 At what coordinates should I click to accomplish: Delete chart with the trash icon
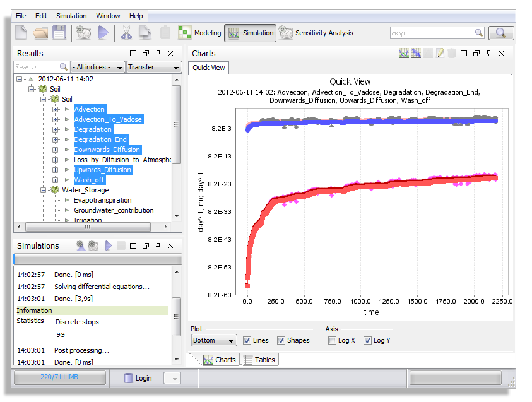click(452, 53)
